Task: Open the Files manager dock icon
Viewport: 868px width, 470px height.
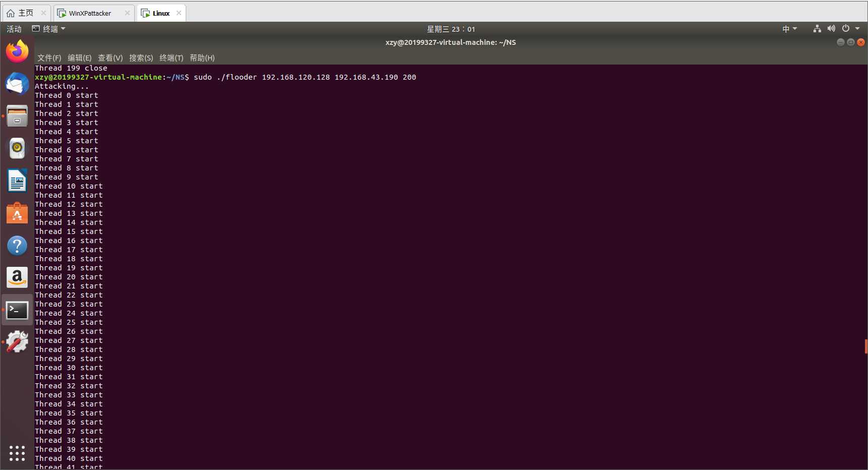Action: [x=17, y=116]
